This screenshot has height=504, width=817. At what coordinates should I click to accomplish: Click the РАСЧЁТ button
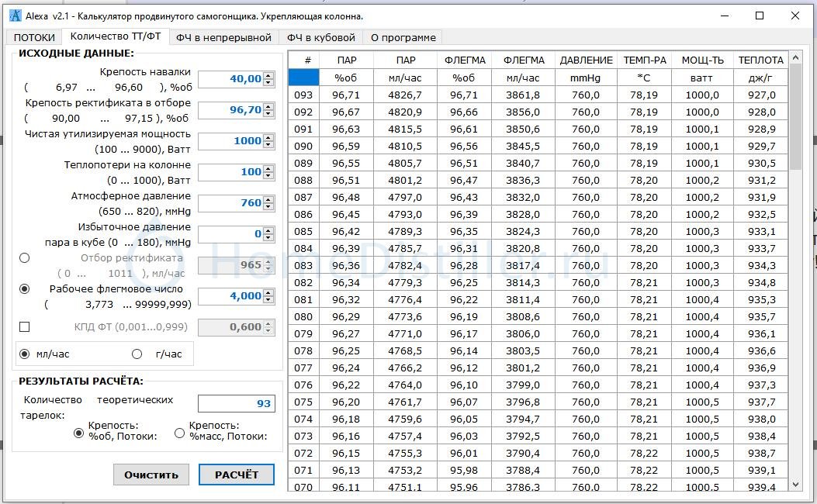coord(237,475)
